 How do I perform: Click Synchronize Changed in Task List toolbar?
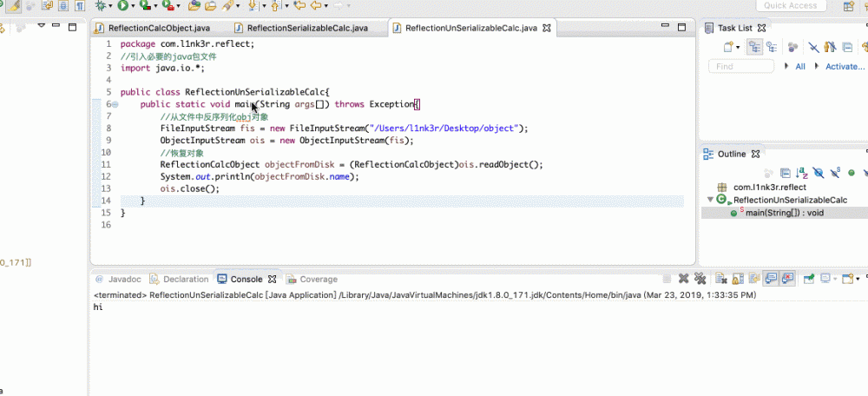[x=864, y=47]
